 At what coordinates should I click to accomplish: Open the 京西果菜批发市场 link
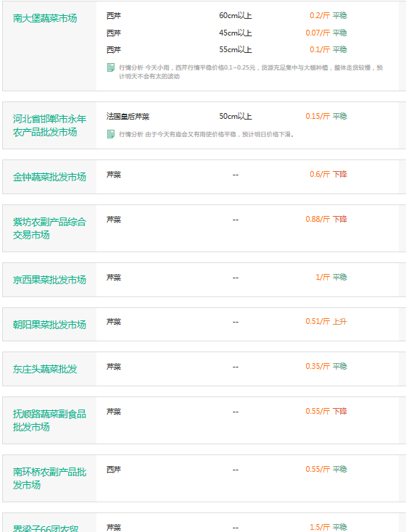pos(49,280)
